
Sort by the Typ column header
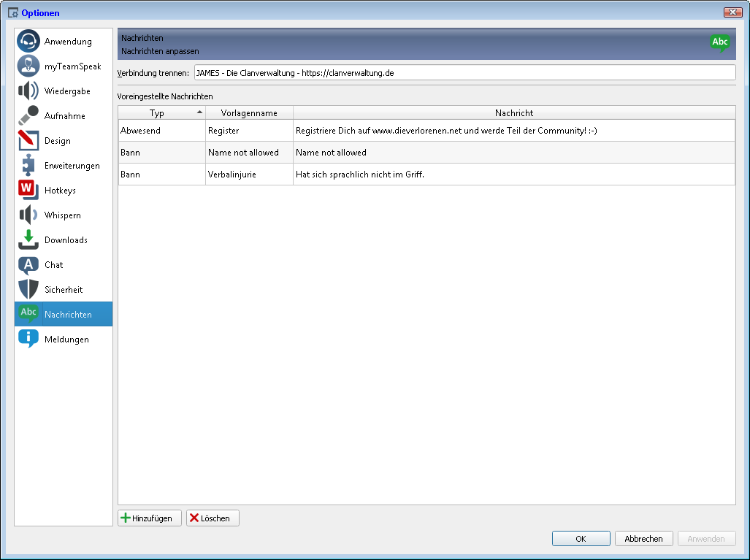coord(161,113)
